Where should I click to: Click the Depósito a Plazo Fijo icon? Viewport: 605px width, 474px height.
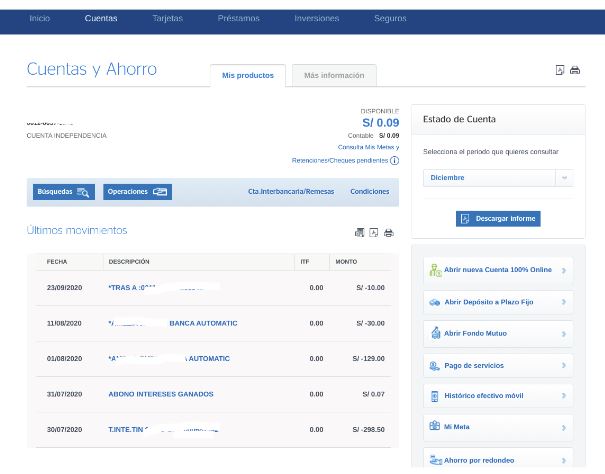tap(435, 302)
